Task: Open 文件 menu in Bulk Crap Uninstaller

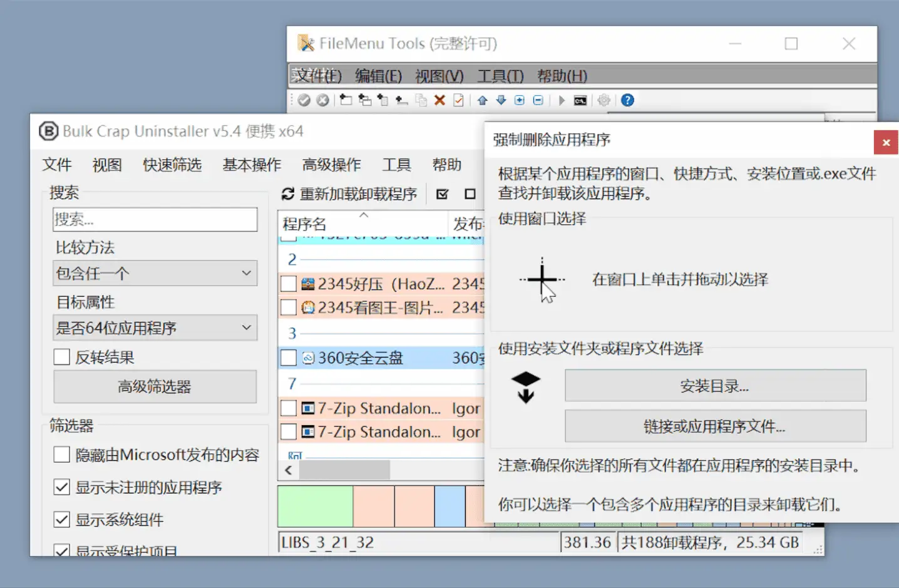Action: pyautogui.click(x=57, y=165)
